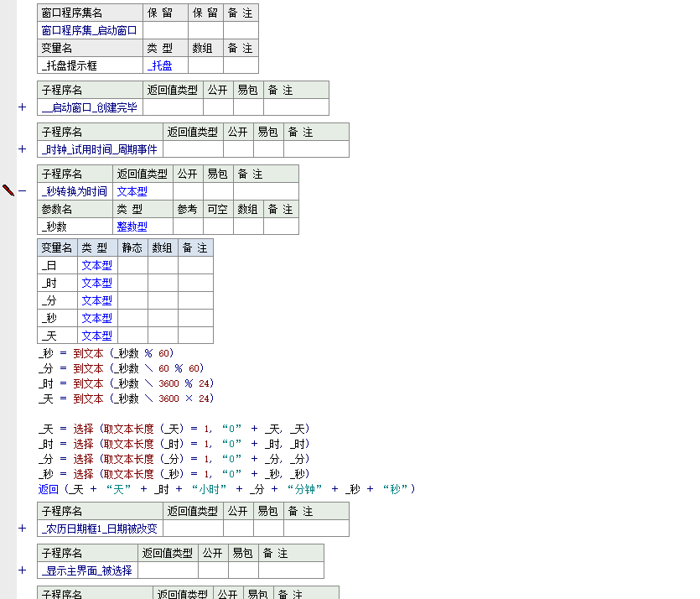Viewport: 700px width, 599px height.
Task: Click the 文本型 type of variable _天
Action: click(x=97, y=336)
